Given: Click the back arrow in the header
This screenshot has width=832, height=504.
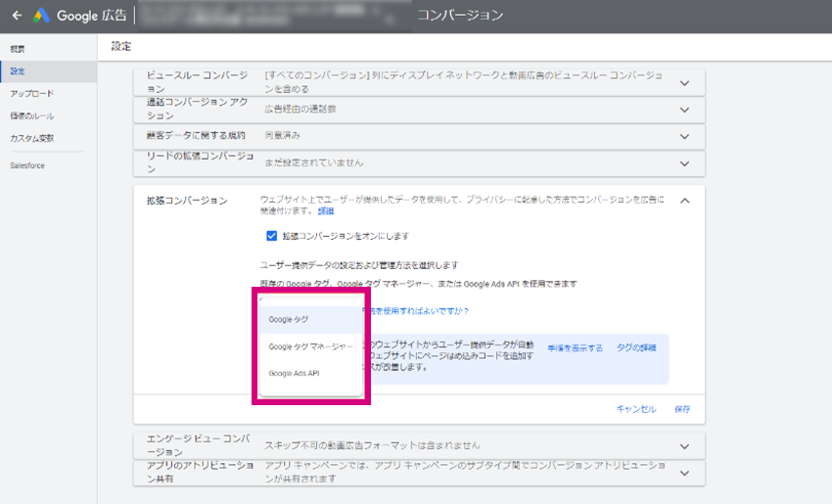Looking at the screenshot, I should [x=17, y=16].
